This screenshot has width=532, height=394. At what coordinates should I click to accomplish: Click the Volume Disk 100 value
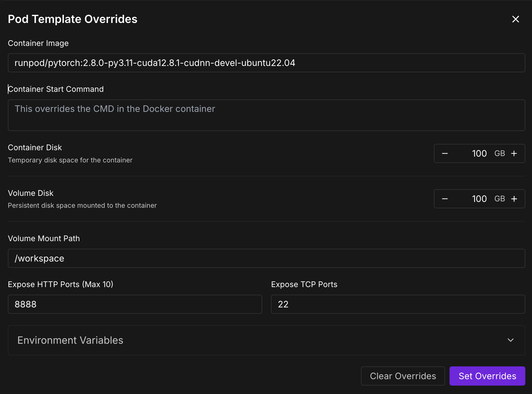pyautogui.click(x=479, y=199)
